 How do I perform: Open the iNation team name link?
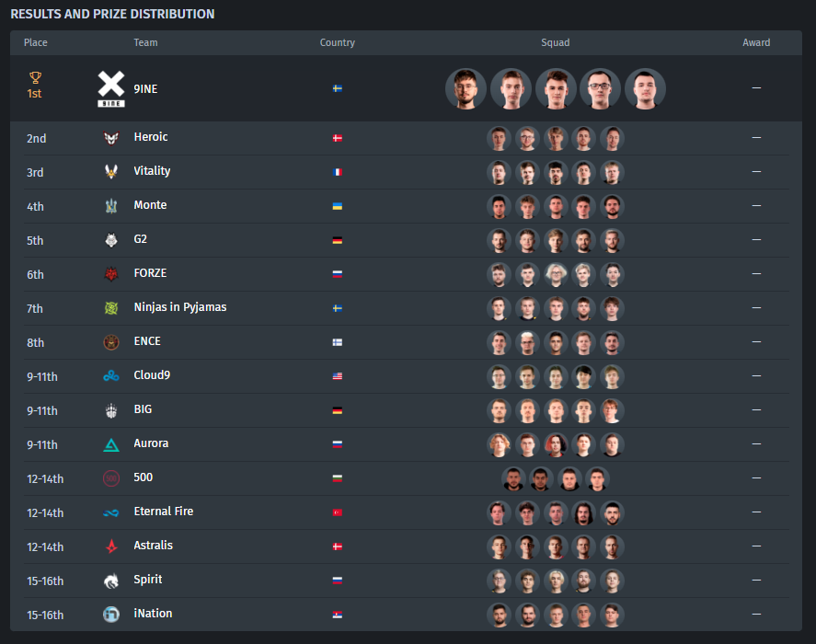pyautogui.click(x=153, y=614)
